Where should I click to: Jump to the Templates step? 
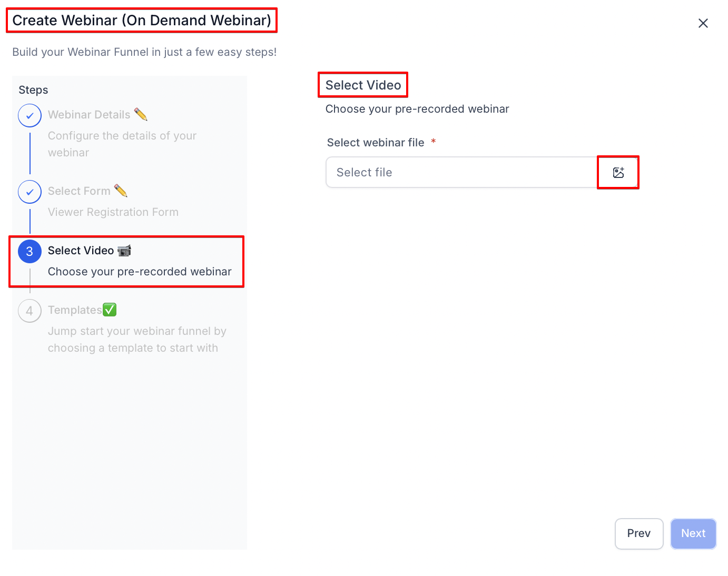point(75,310)
